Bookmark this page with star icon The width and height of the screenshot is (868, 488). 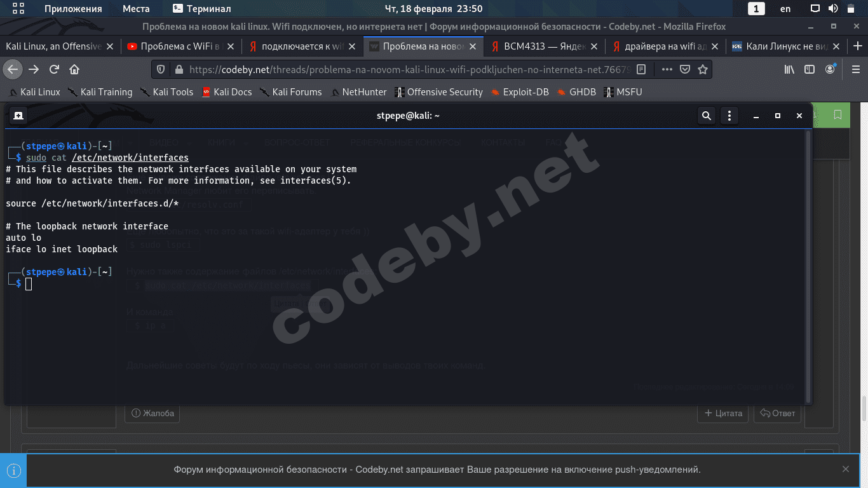tap(703, 69)
